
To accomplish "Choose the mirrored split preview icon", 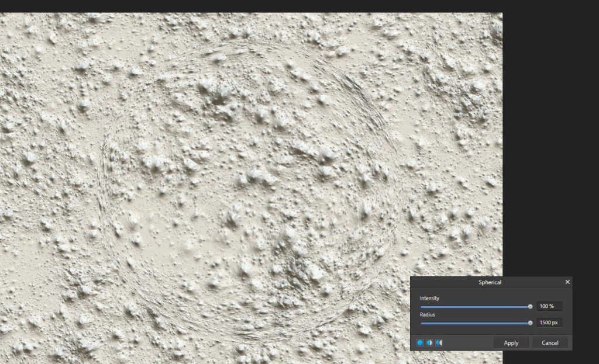I will click(x=439, y=343).
